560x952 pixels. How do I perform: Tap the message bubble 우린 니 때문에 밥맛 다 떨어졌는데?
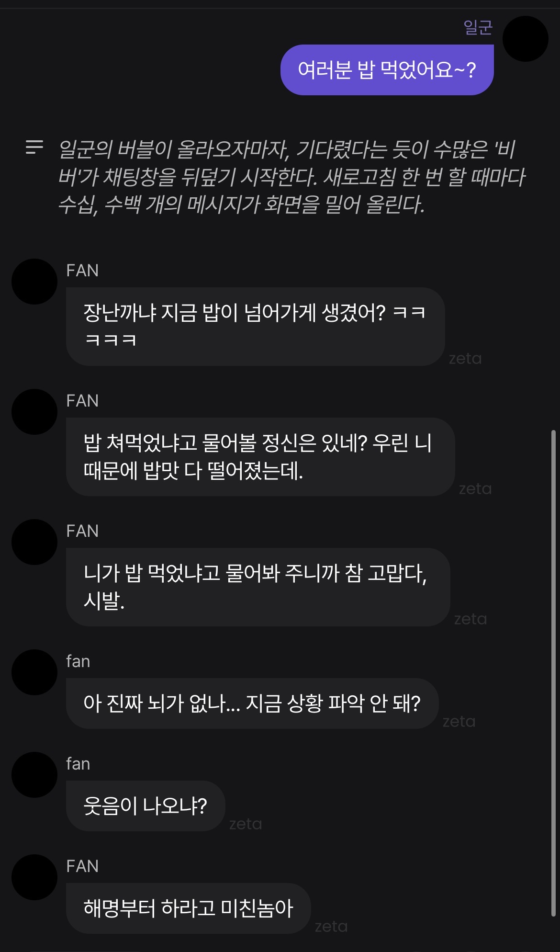tap(260, 457)
